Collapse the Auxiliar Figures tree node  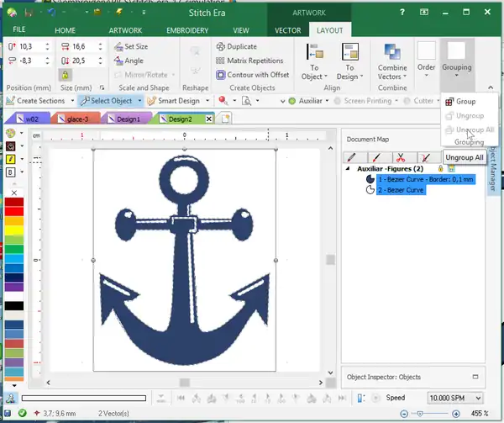(349, 169)
